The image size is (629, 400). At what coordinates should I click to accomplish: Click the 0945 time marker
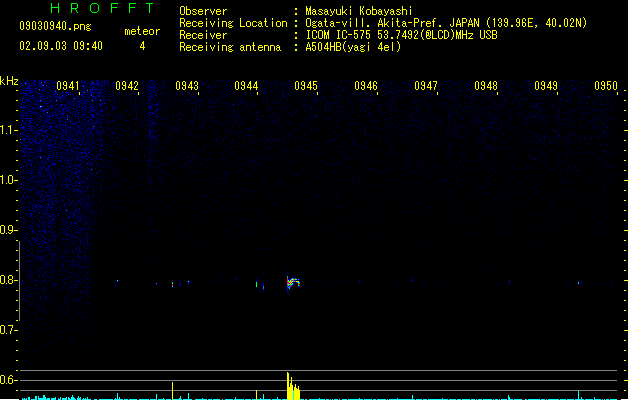pos(306,86)
